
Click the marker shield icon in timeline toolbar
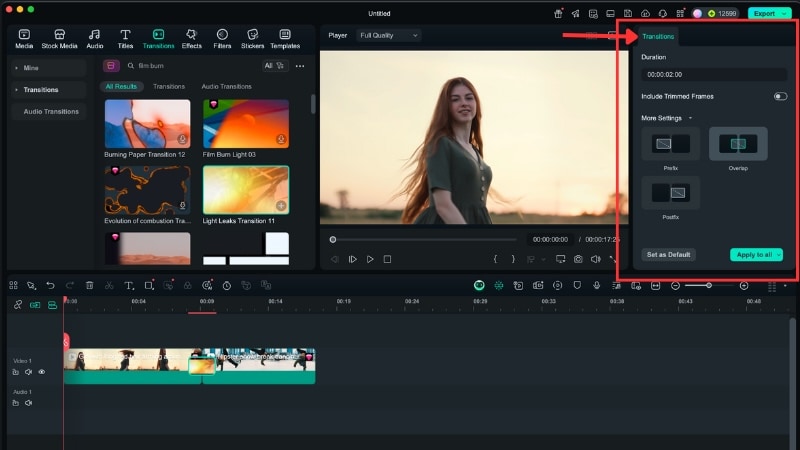point(577,285)
